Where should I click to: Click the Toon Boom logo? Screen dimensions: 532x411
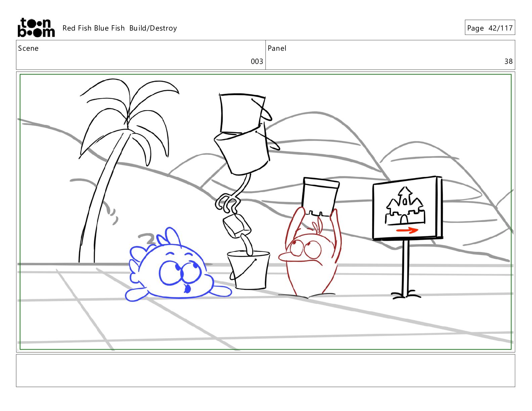(x=36, y=28)
